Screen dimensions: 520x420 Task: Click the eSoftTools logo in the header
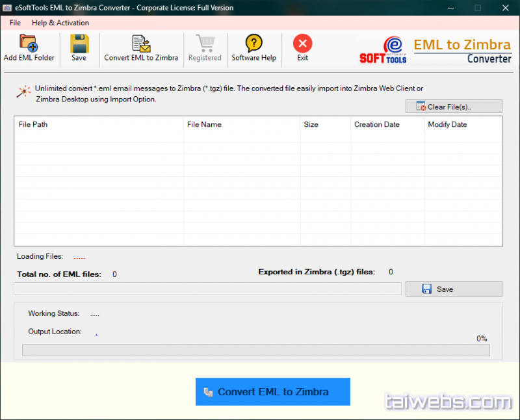tap(383, 49)
